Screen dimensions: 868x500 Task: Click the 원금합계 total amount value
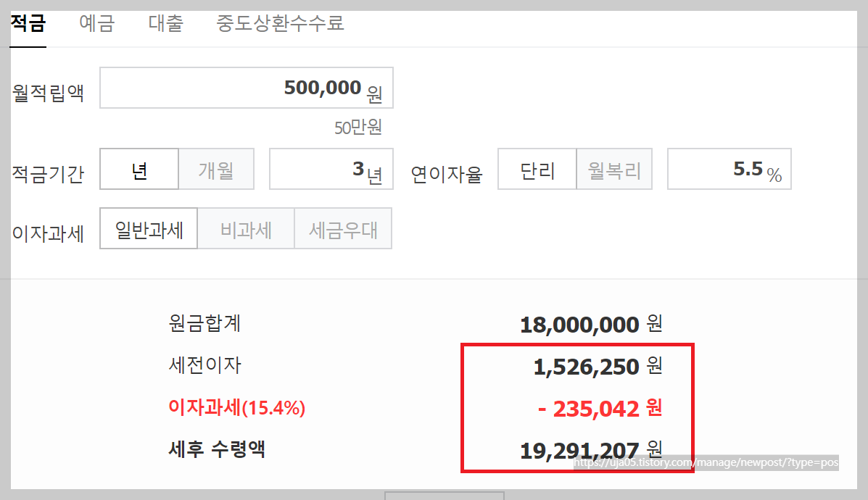576,325
